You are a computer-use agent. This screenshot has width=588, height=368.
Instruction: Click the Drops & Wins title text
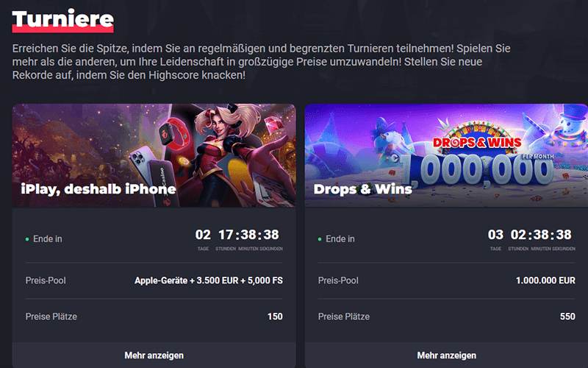(362, 189)
